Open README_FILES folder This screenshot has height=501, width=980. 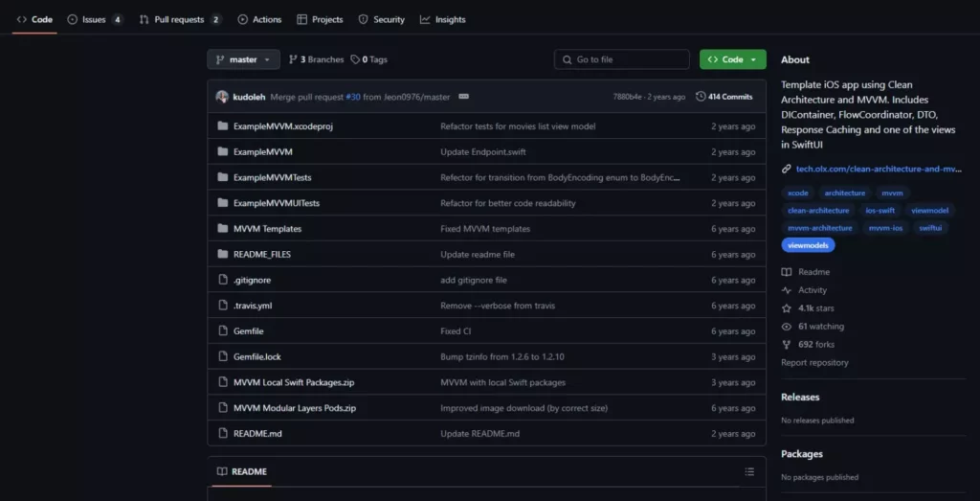point(262,255)
